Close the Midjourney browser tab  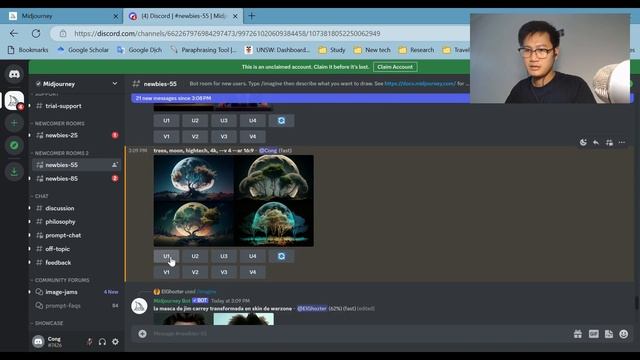(x=116, y=16)
